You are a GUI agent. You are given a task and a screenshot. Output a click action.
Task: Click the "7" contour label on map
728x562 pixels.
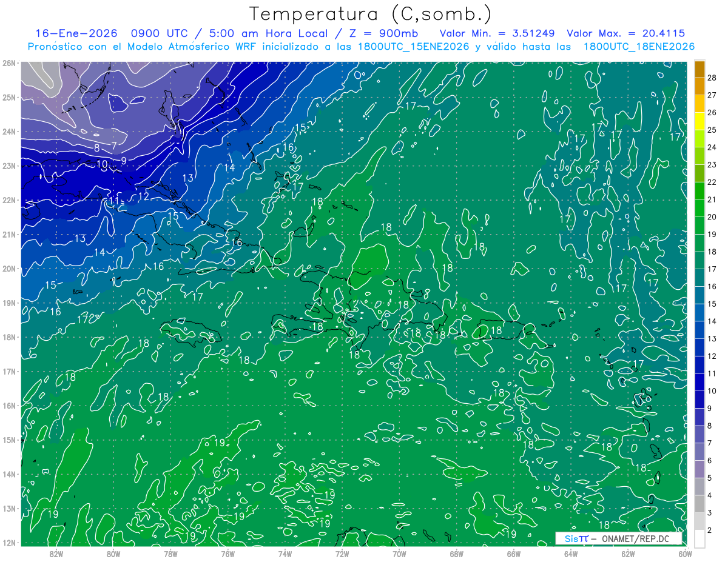click(x=114, y=146)
